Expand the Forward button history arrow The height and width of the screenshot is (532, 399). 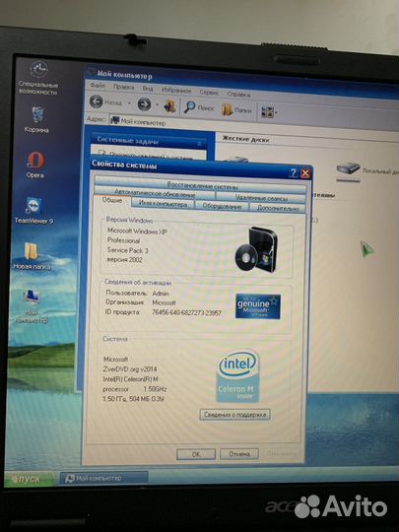pos(157,104)
